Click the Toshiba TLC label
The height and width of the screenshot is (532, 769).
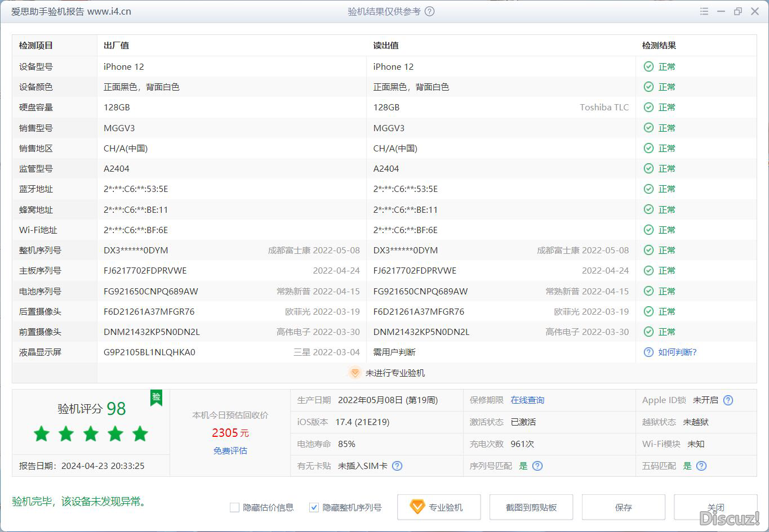[x=604, y=107]
